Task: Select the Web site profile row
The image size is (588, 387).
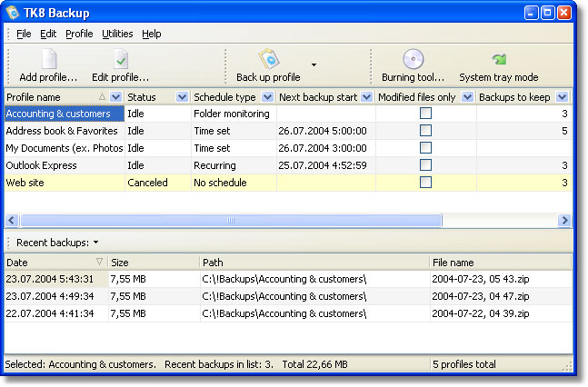Action: [x=288, y=183]
